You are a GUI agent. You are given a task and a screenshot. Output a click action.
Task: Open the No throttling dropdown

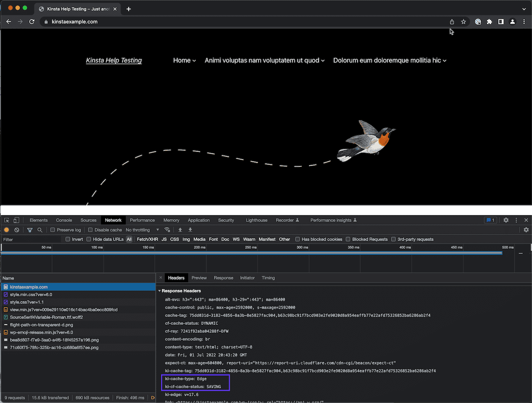pyautogui.click(x=142, y=230)
